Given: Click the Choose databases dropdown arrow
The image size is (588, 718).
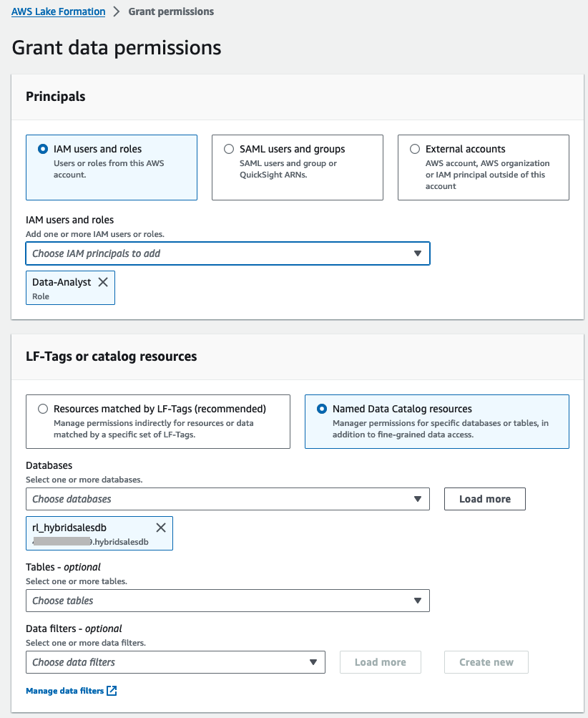Looking at the screenshot, I should 418,499.
